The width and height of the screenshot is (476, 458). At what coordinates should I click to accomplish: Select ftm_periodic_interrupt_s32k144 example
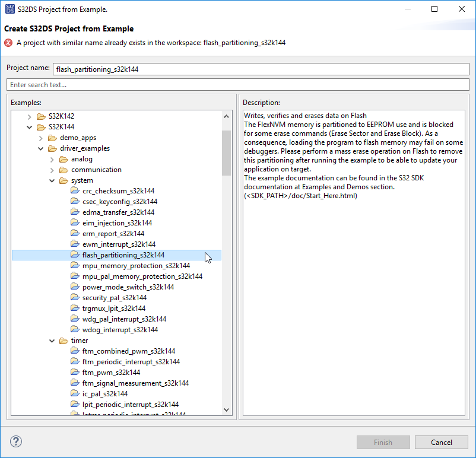click(x=131, y=362)
